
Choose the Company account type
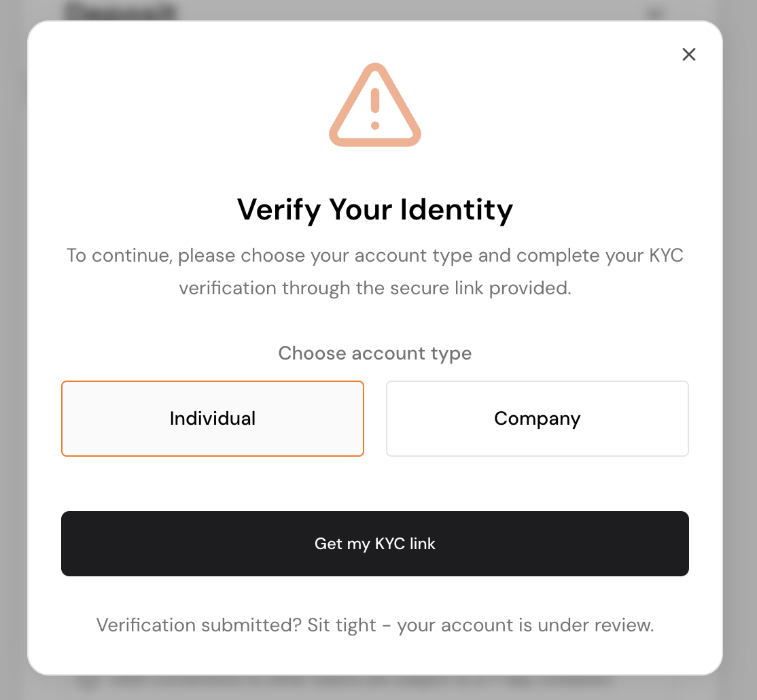(x=537, y=418)
